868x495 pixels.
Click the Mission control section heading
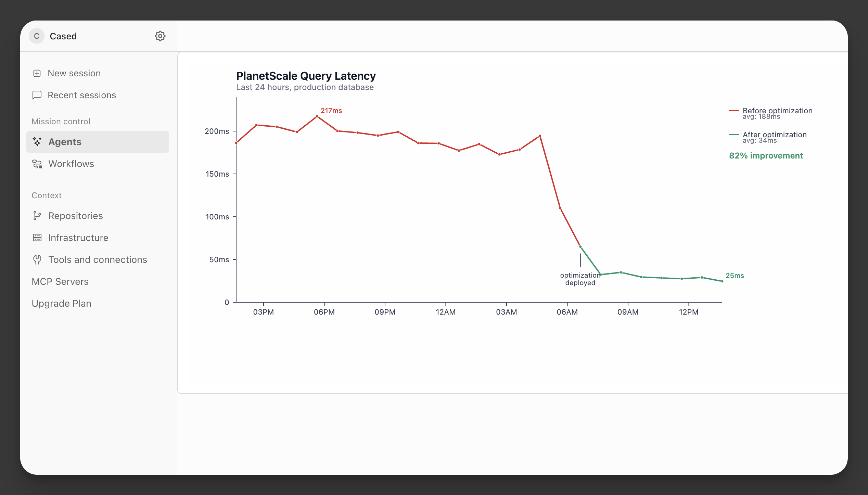(61, 122)
